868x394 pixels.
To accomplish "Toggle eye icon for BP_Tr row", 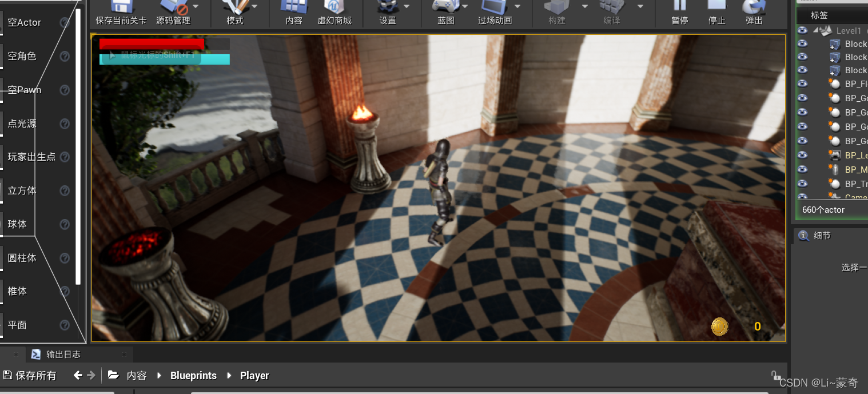I will (x=803, y=184).
